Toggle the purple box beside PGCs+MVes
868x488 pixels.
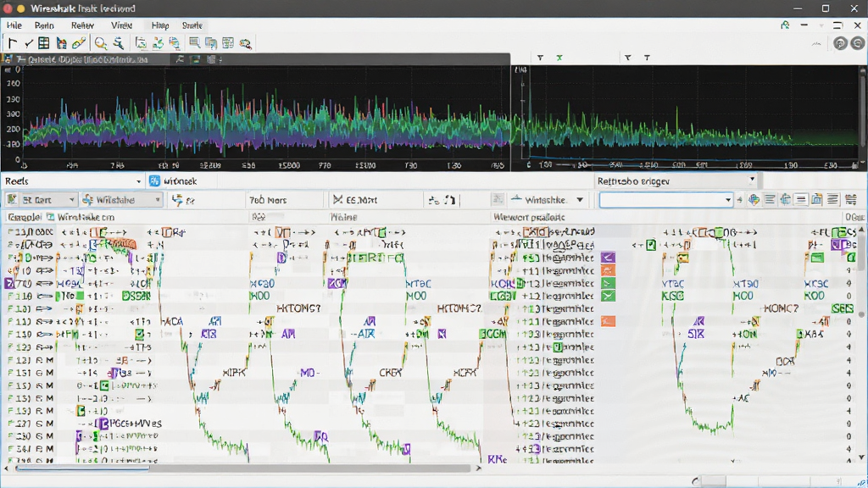click(104, 424)
